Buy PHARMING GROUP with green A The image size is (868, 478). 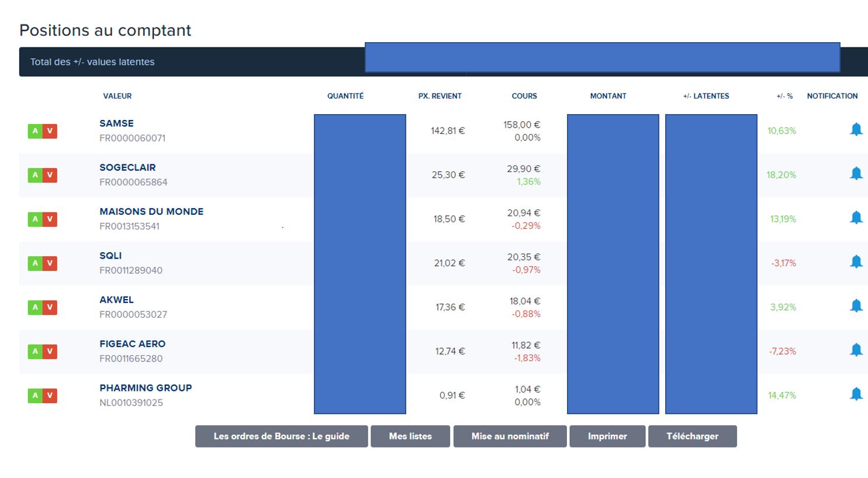(35, 396)
